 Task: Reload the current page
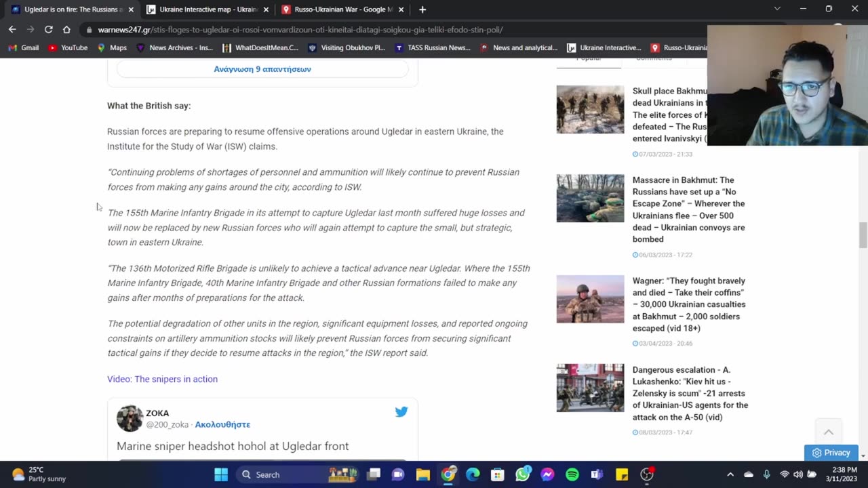click(x=48, y=29)
